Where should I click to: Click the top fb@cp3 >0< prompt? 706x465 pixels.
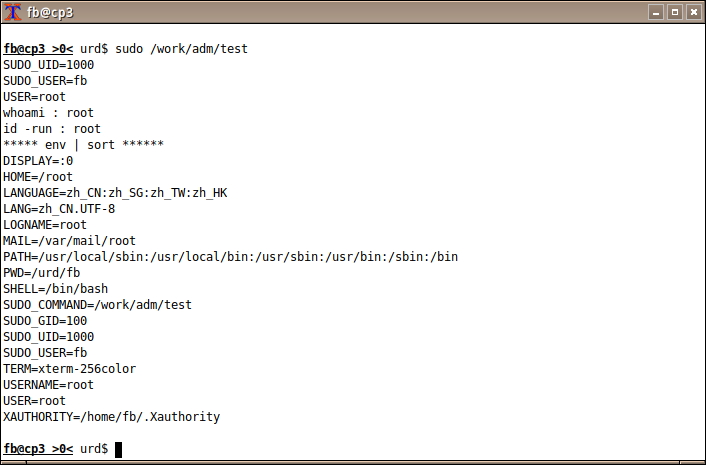click(x=38, y=49)
